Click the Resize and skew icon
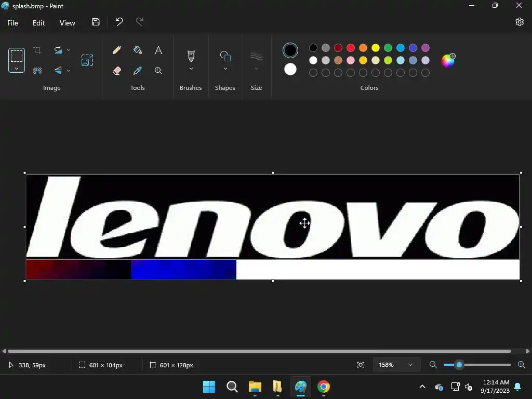Viewport: 532px width, 399px height. coord(87,60)
